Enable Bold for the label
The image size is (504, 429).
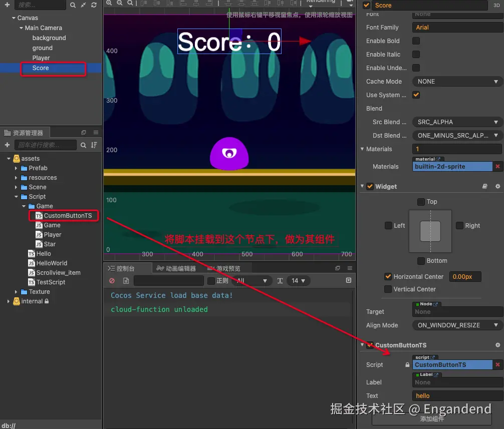pyautogui.click(x=416, y=41)
